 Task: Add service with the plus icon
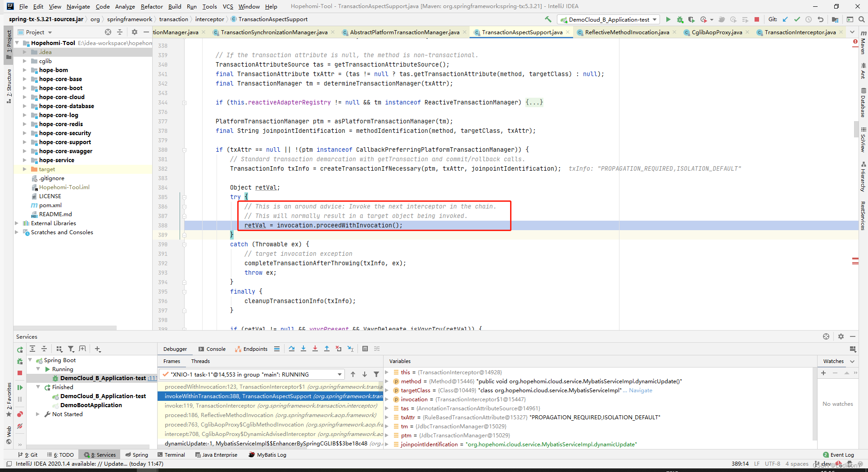click(x=98, y=349)
